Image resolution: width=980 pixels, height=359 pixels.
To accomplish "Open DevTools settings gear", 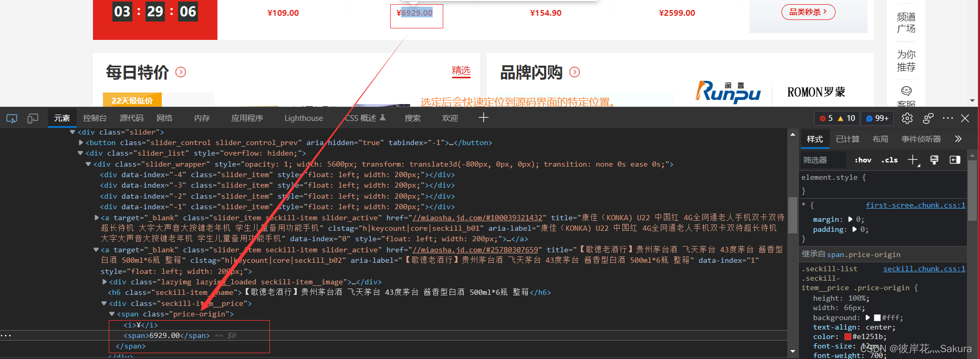I will (907, 118).
